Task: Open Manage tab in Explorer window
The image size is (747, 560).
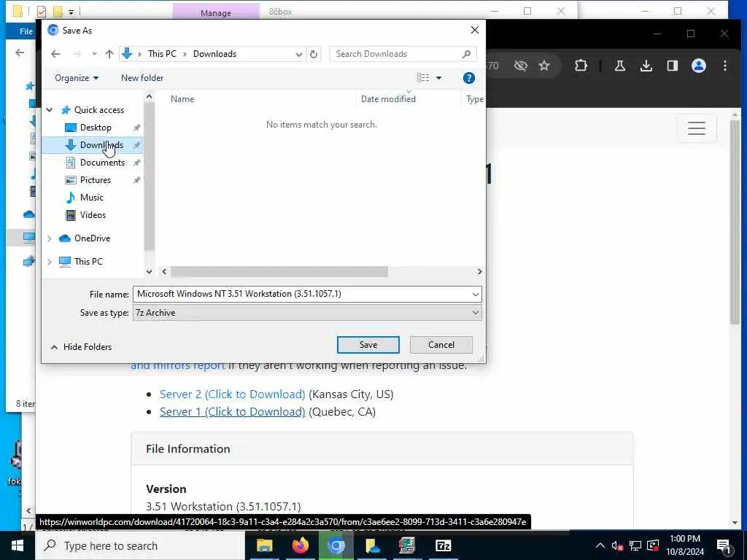Action: click(x=216, y=12)
